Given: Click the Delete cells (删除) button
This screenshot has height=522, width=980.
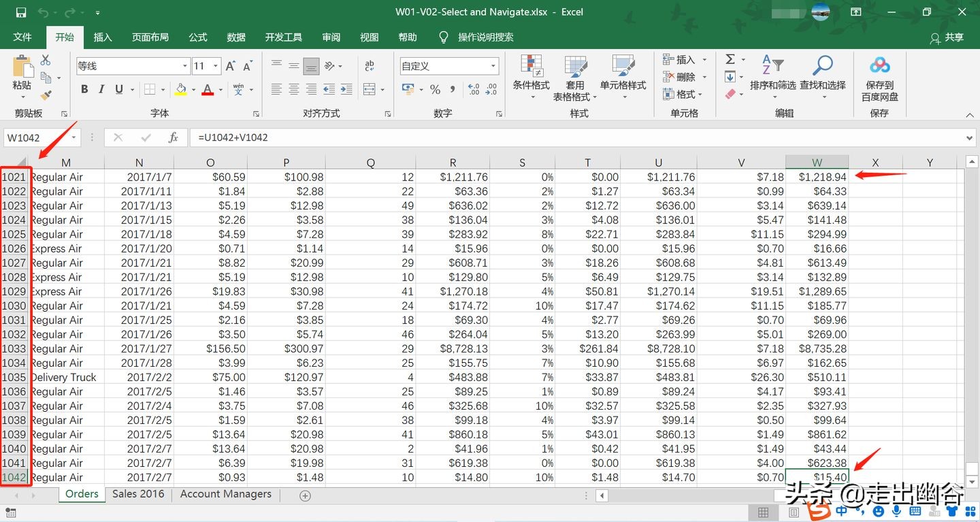Looking at the screenshot, I should (685, 77).
